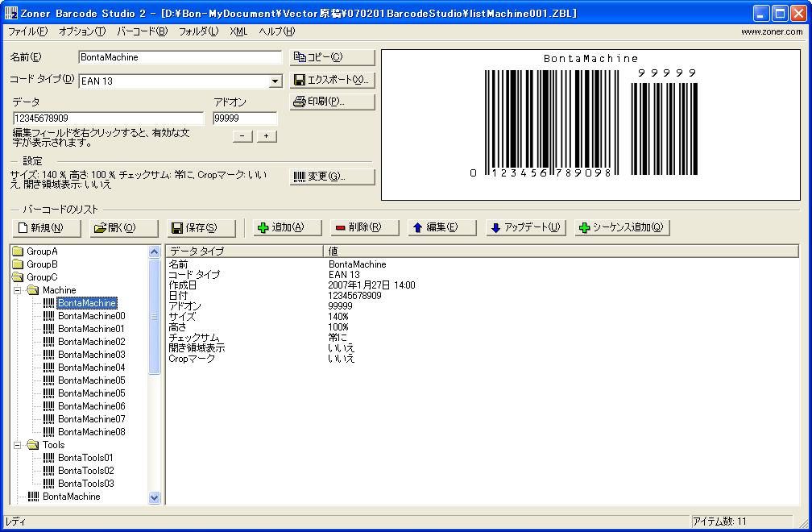Click the 値 column header
This screenshot has height=532, width=812.
click(561, 251)
